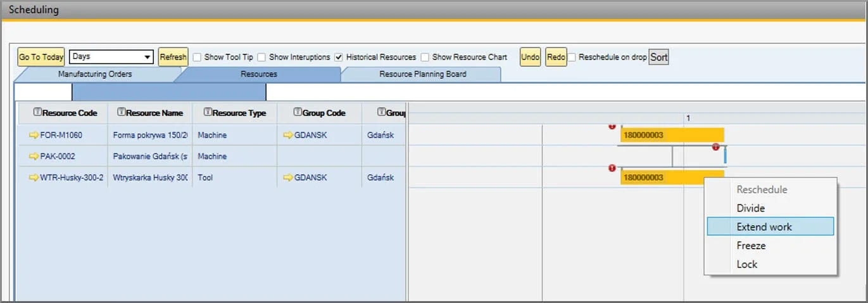Image resolution: width=868 pixels, height=303 pixels.
Task: Click filter icon in Resource Type header
Action: tap(208, 112)
